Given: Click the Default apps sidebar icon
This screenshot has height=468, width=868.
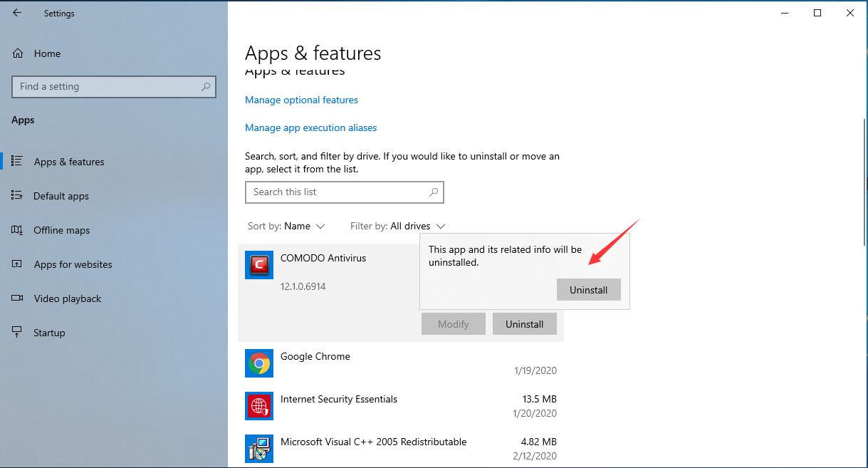Looking at the screenshot, I should tap(18, 196).
